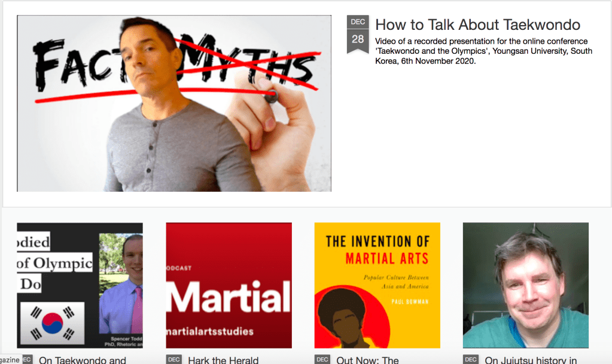
Task: Open 'How to Talk About Taekwondo' article title
Action: tap(477, 25)
